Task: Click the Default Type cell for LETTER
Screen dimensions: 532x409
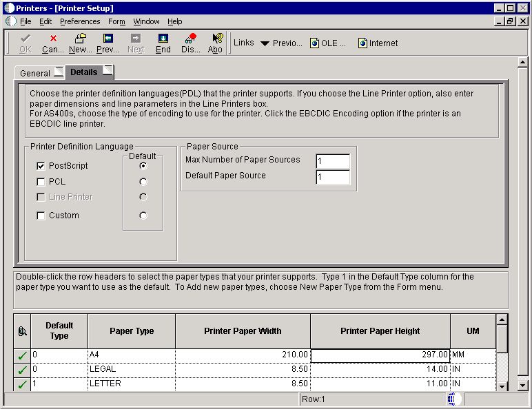Action: point(59,384)
